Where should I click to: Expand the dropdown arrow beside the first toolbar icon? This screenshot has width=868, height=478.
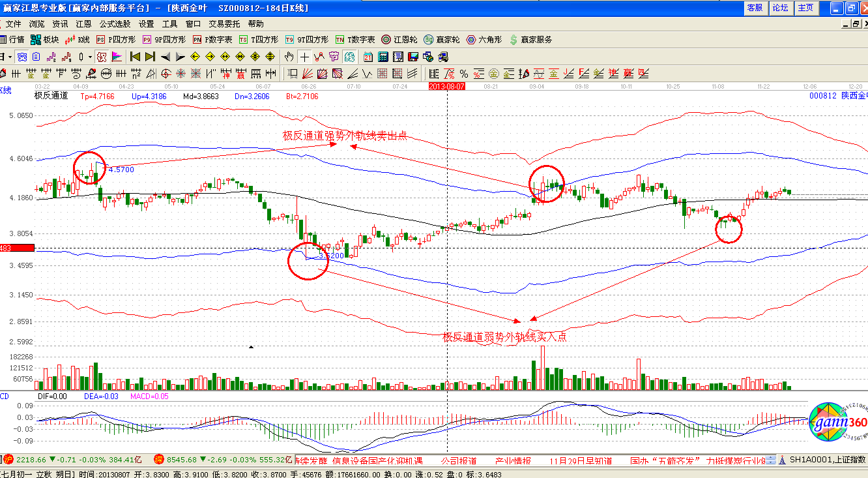10,57
